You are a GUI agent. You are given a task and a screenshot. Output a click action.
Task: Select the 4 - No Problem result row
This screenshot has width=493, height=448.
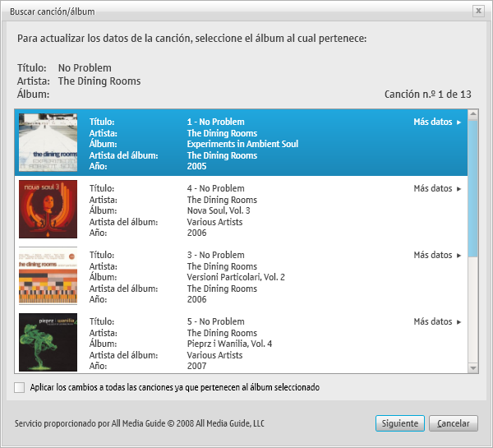pyautogui.click(x=241, y=210)
